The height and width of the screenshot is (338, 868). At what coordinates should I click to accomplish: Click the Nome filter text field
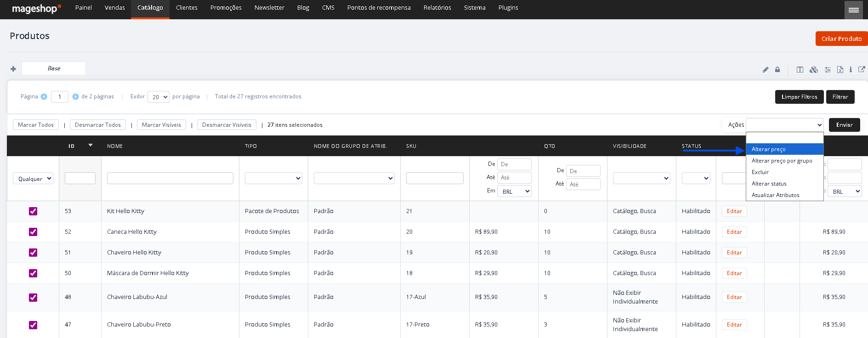point(170,178)
